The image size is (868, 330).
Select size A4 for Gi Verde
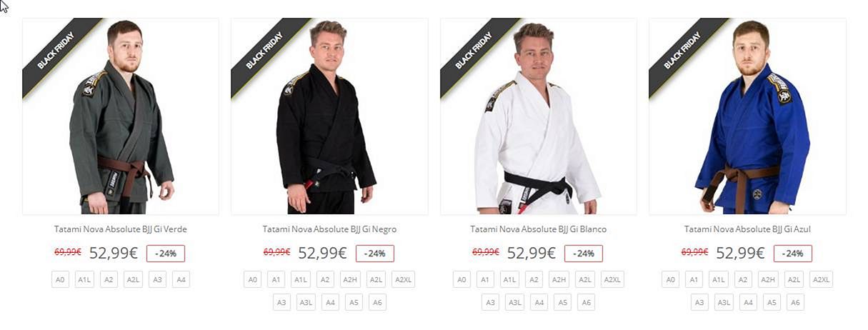tap(181, 279)
